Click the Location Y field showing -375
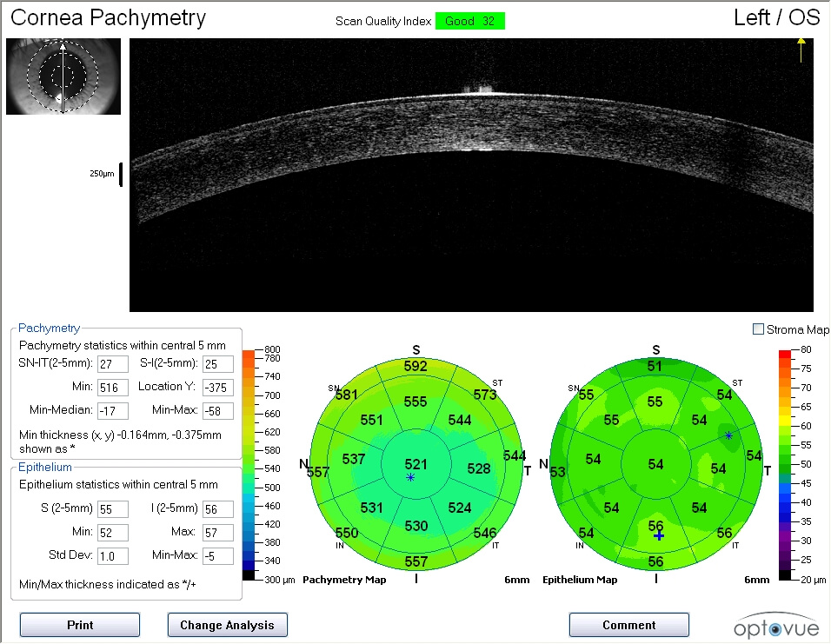The height and width of the screenshot is (644, 831). click(218, 388)
